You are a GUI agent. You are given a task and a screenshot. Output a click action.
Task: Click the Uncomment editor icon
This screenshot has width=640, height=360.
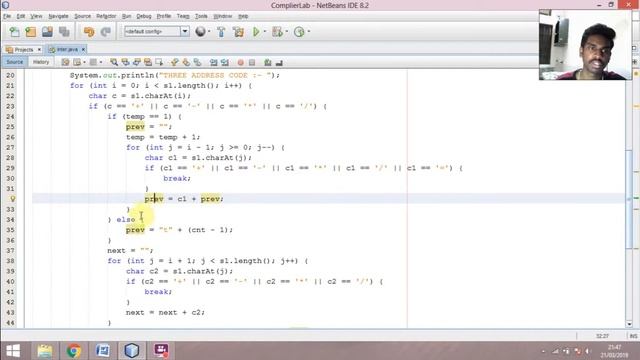point(279,62)
